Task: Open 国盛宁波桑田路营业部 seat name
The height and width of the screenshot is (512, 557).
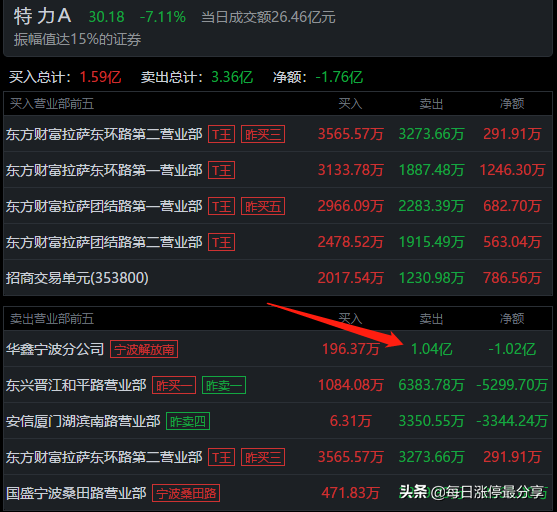Action: [76, 493]
